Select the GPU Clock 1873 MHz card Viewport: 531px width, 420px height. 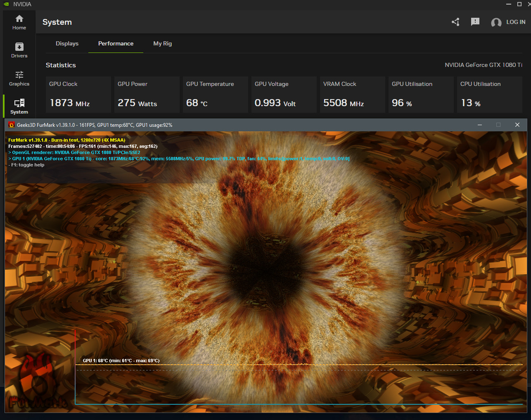click(x=78, y=95)
